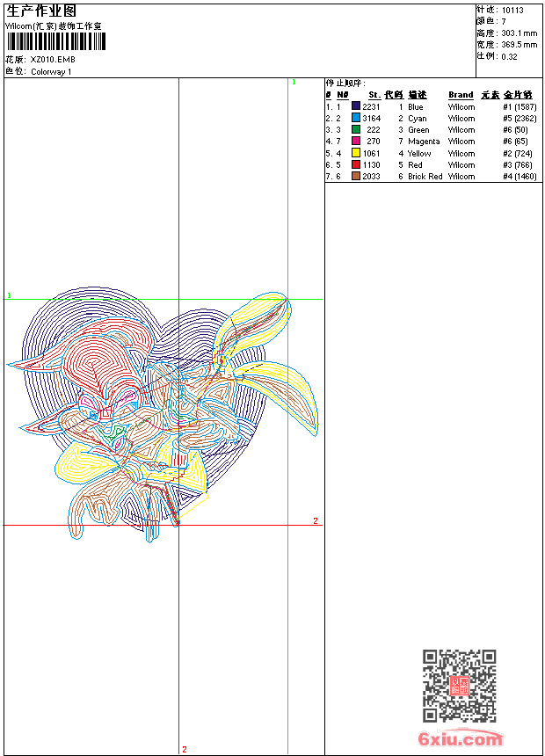
Task: Open the 6xiu.com watermark link
Action: pyautogui.click(x=460, y=738)
